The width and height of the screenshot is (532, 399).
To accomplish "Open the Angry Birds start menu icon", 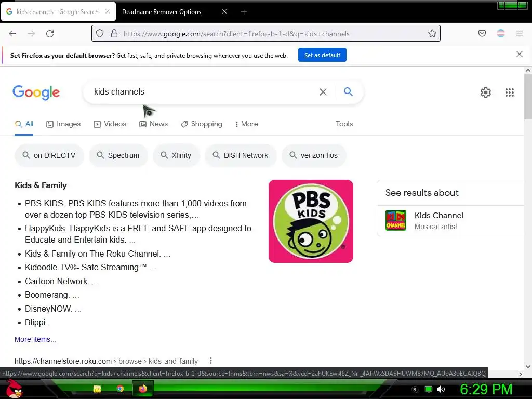I will [x=14, y=389].
